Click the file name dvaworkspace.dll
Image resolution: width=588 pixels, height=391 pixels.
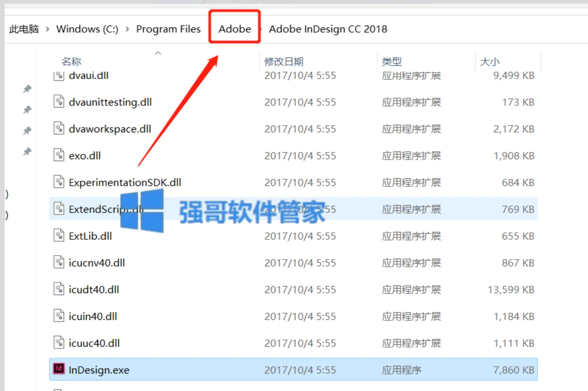[x=110, y=129]
